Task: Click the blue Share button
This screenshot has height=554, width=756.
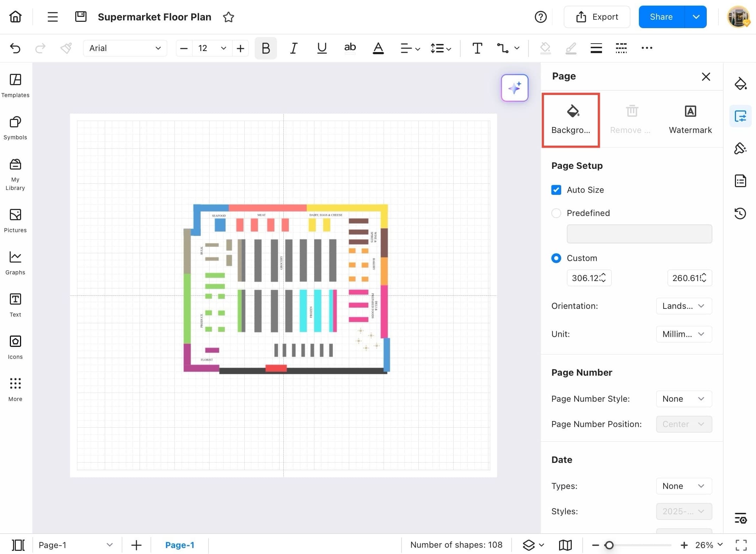Action: click(661, 17)
